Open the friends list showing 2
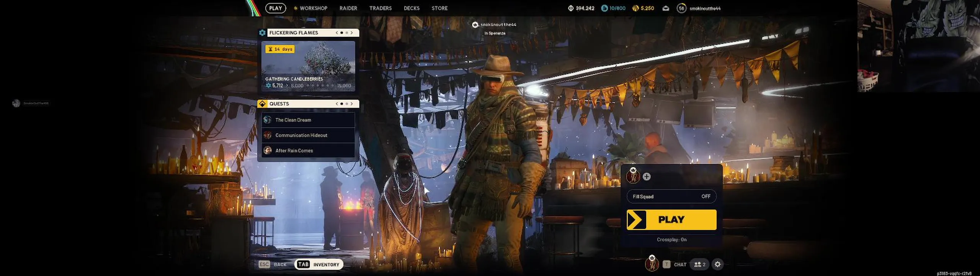 699,264
